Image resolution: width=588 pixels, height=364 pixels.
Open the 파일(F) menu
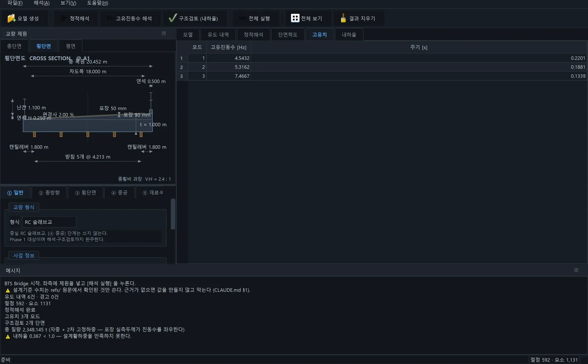coord(15,3)
